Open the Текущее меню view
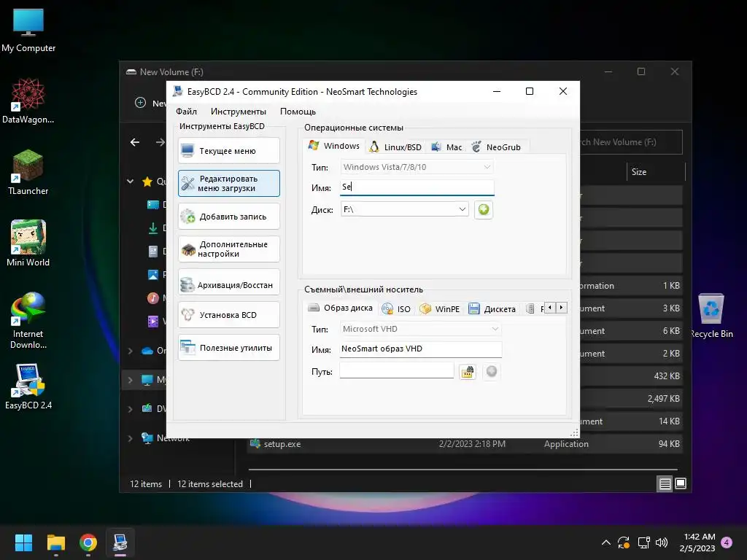The height and width of the screenshot is (560, 747). 228,151
